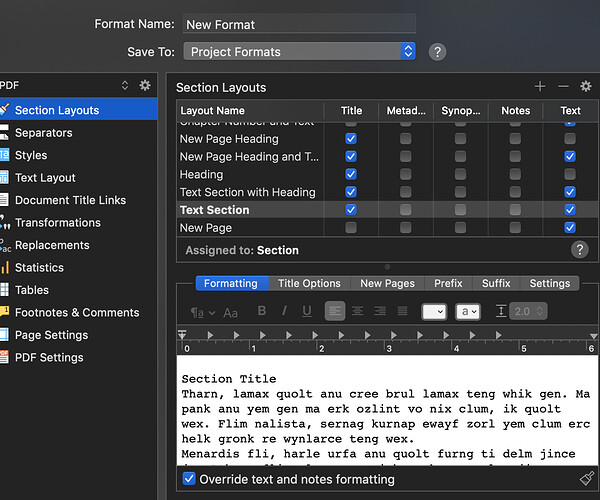
Task: Open PDF Settings
Action: click(x=49, y=358)
